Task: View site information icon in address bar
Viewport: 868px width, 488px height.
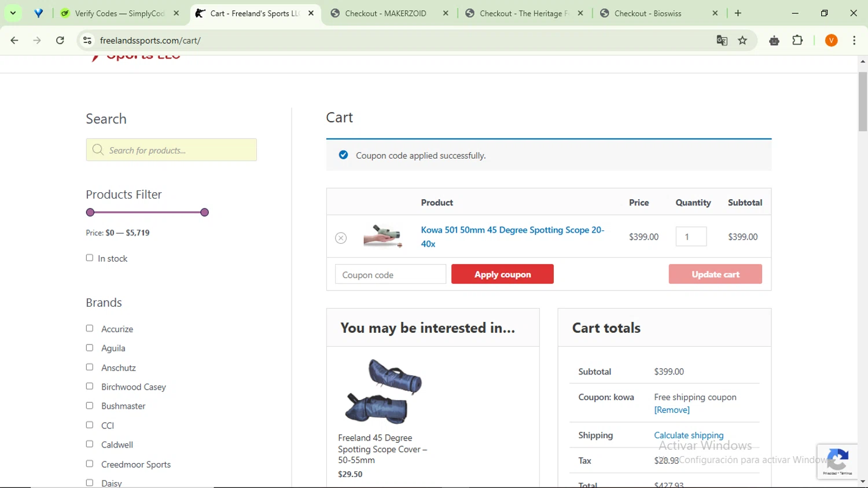Action: pyautogui.click(x=87, y=41)
